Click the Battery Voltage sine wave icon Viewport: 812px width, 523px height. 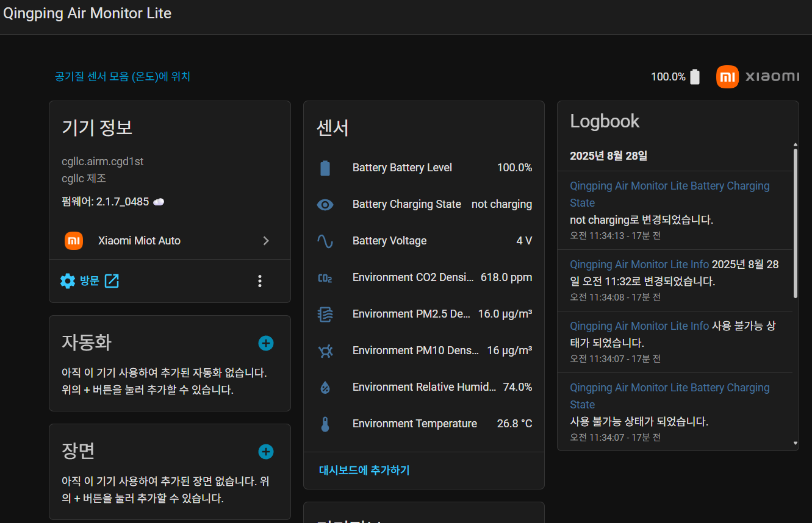[325, 241]
